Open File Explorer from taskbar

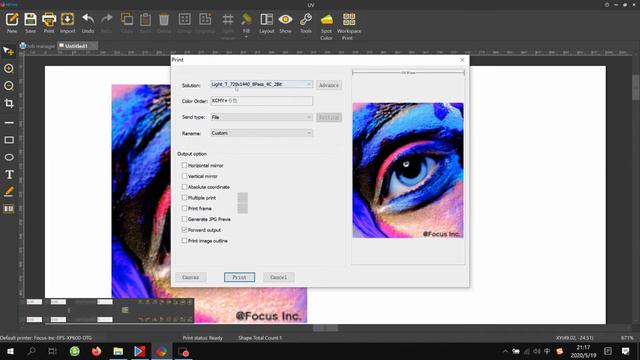pos(118,351)
